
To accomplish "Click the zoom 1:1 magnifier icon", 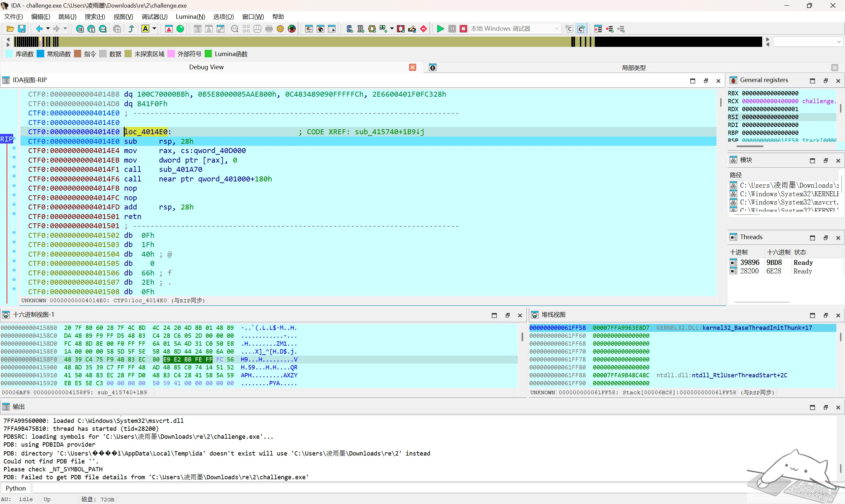I will click(234, 29).
